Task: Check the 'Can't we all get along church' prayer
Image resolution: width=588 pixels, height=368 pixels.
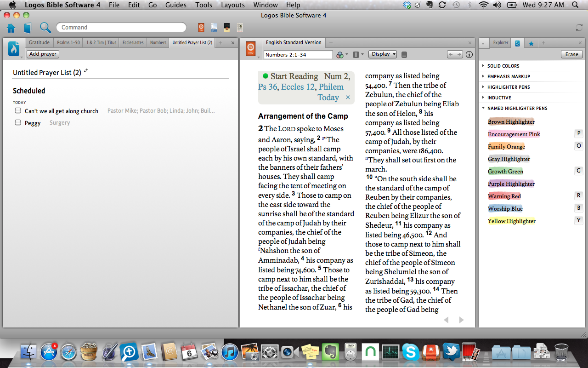Action: tap(18, 110)
